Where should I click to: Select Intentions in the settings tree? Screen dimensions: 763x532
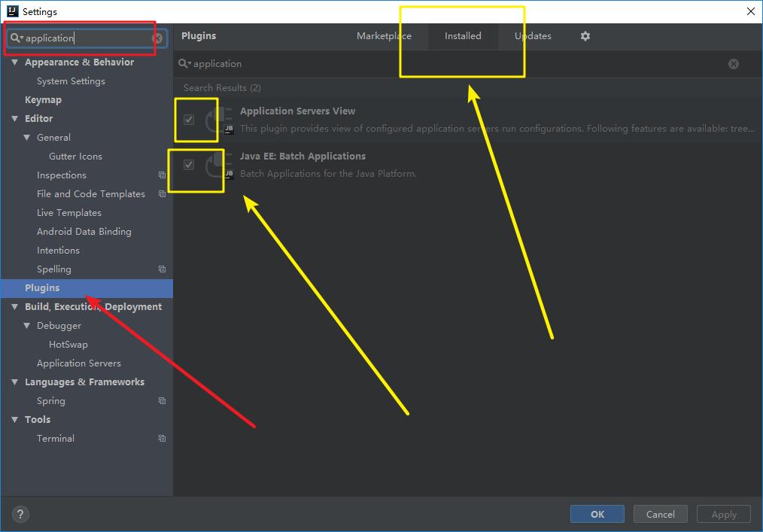[59, 250]
